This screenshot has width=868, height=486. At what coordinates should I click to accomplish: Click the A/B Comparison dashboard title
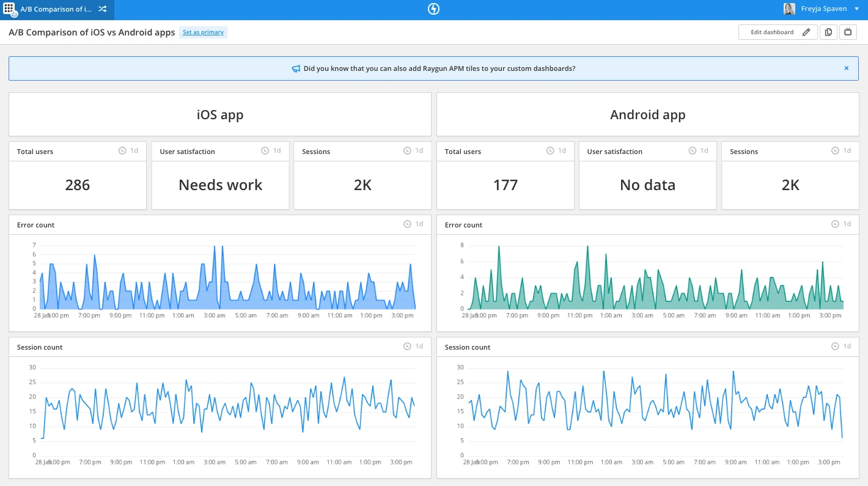click(92, 32)
